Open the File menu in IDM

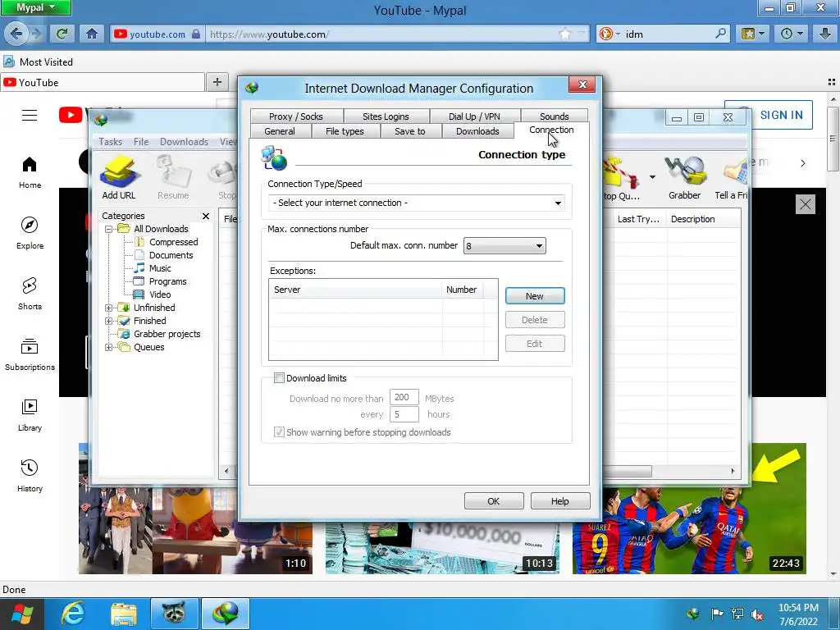pos(141,142)
